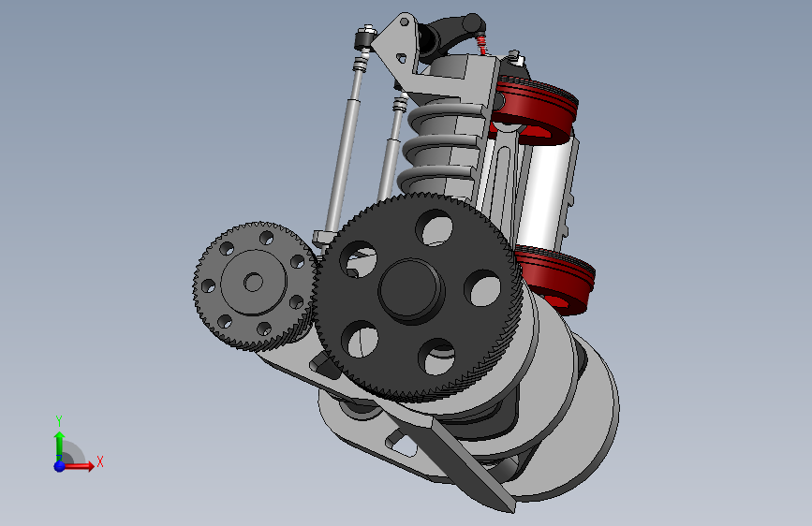Click the red X axis arrow of triad
This screenshot has height=526, width=812.
[79, 466]
